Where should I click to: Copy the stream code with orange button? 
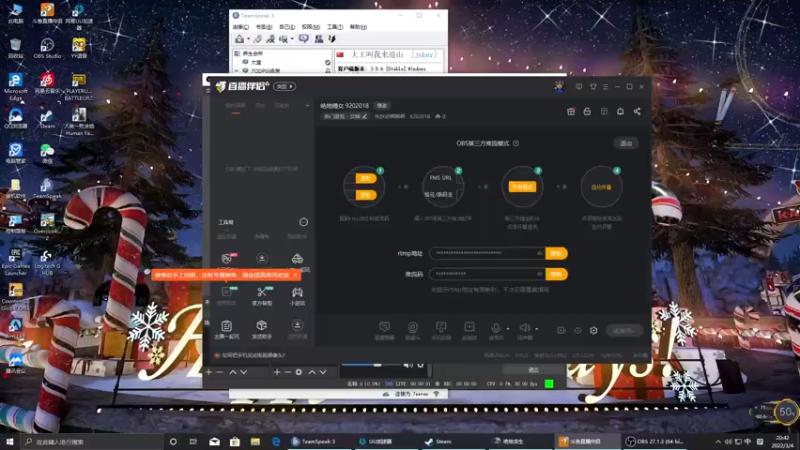pyautogui.click(x=556, y=274)
